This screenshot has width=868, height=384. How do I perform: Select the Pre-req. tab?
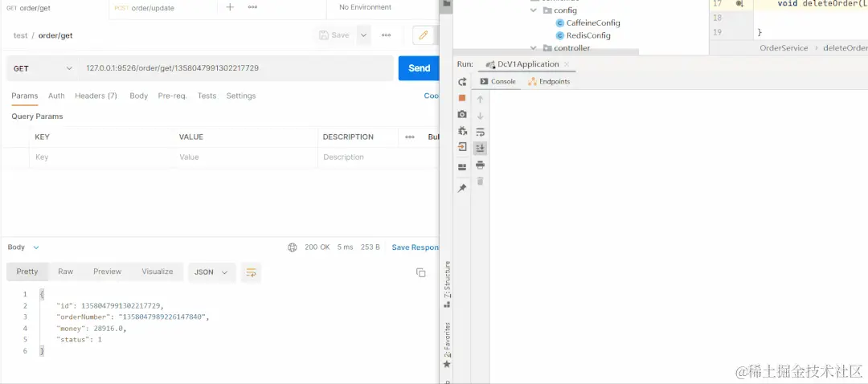tap(173, 96)
